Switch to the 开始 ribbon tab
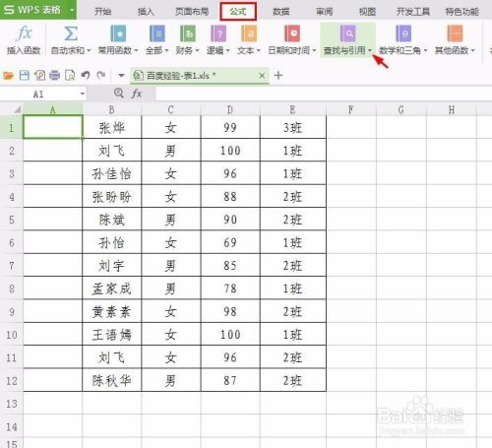The height and width of the screenshot is (448, 492). [x=103, y=12]
